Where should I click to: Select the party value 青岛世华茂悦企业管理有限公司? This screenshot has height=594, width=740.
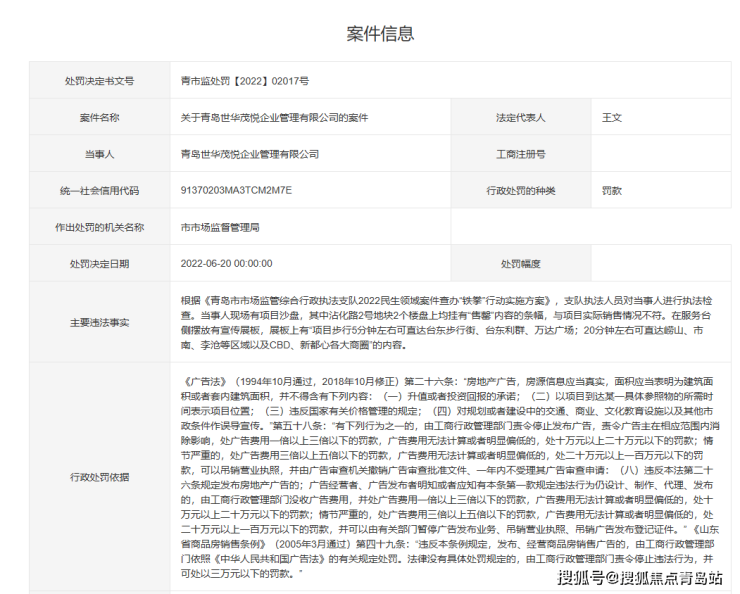[x=249, y=154]
